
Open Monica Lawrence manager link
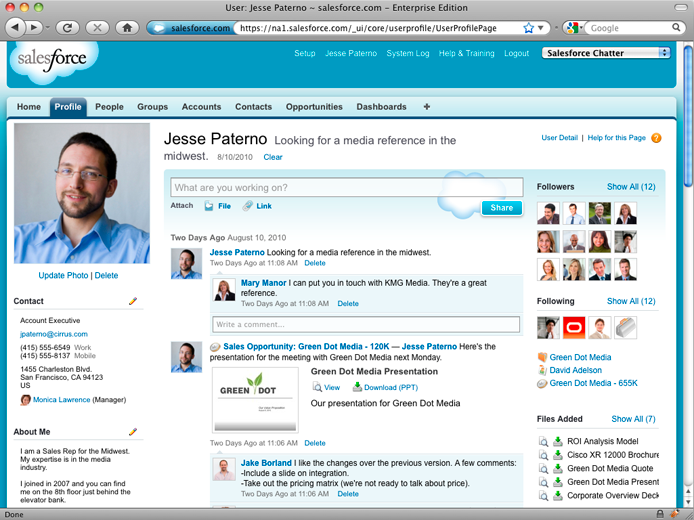[62, 400]
